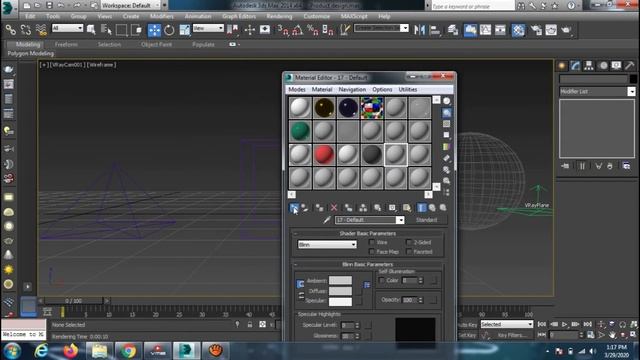Open Modes menu in Material Editor
Screen dimensions: 640x360
[297, 89]
